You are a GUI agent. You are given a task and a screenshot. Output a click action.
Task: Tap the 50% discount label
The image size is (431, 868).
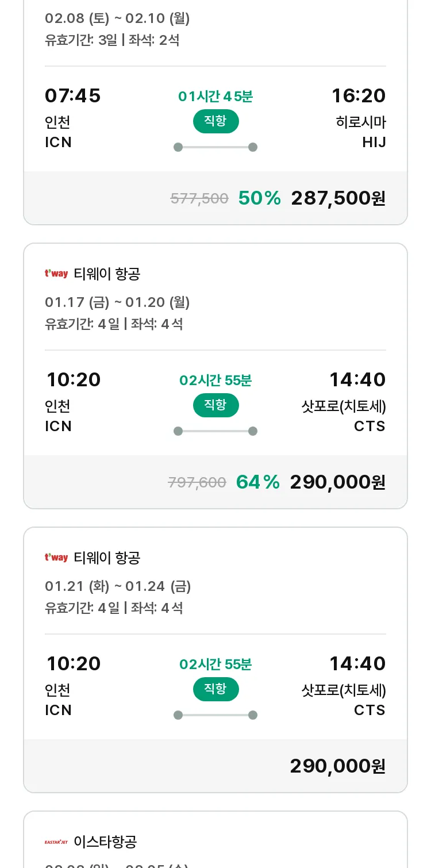260,198
